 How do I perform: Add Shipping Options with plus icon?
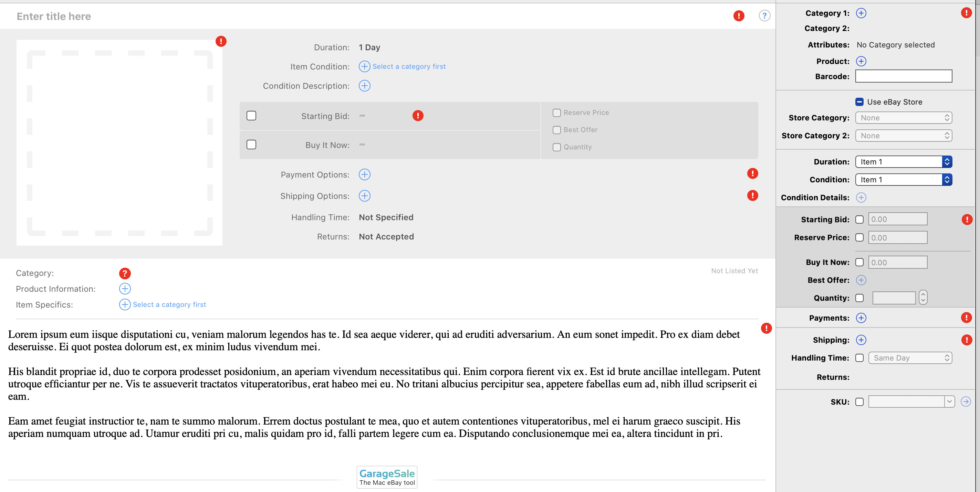tap(364, 195)
